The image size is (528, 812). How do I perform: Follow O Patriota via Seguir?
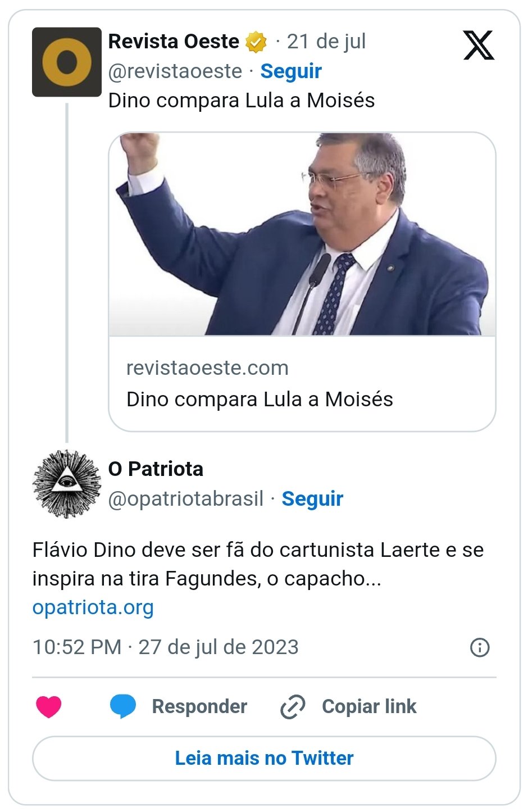point(312,498)
